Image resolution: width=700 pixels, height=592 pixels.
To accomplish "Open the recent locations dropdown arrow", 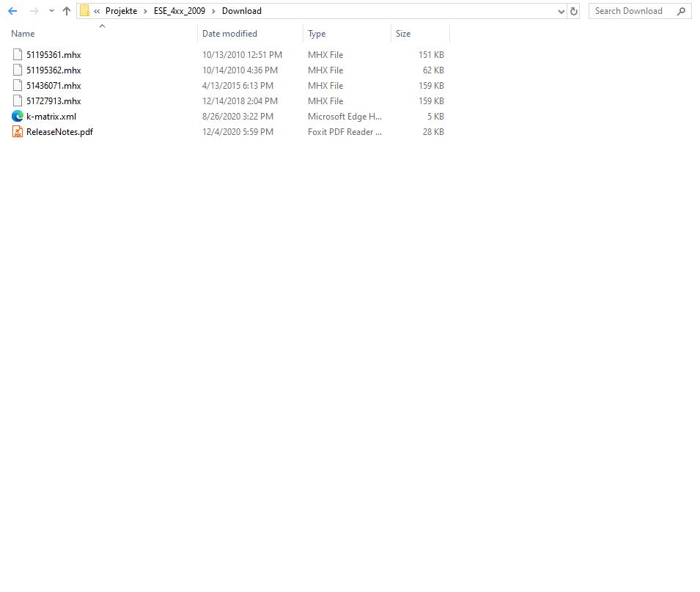I will (51, 11).
